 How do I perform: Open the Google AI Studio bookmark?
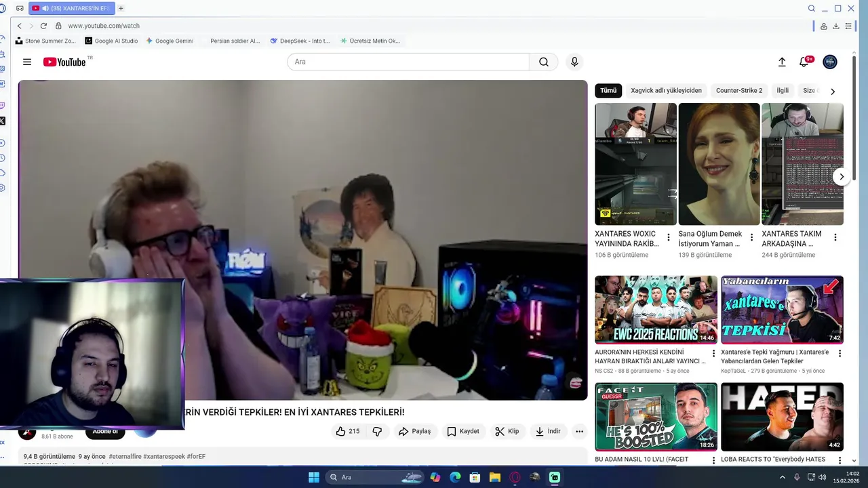click(111, 41)
